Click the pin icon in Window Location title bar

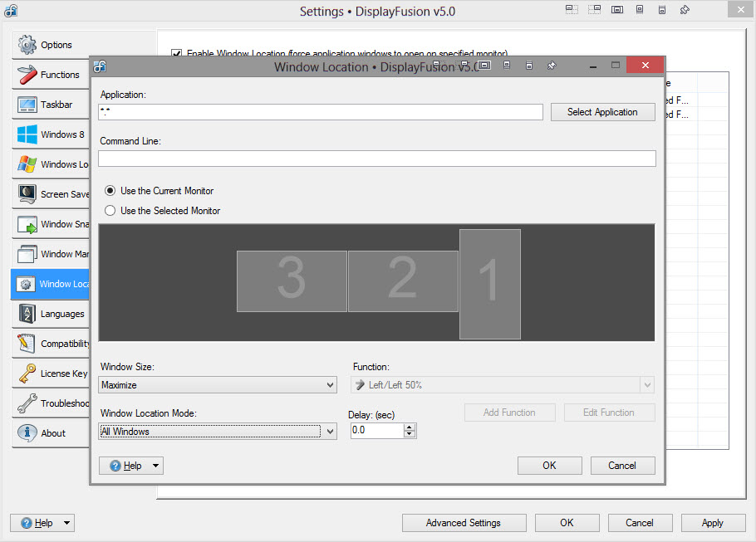[x=552, y=66]
